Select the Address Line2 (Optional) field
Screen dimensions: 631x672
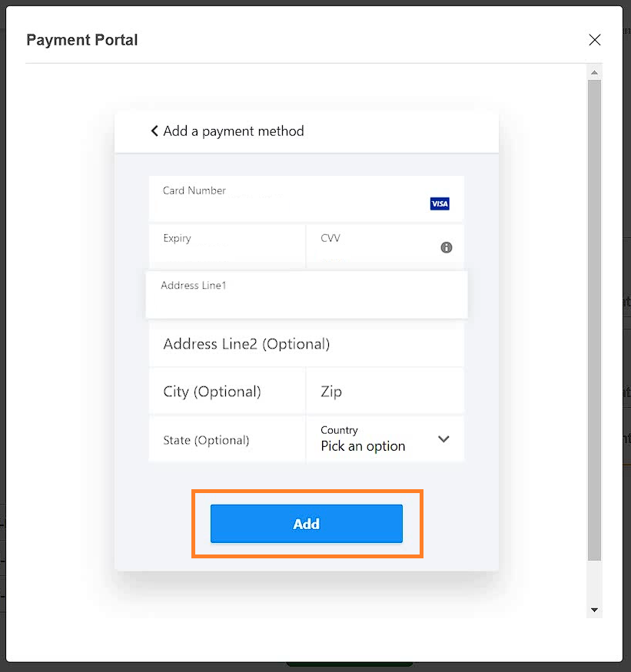[307, 344]
